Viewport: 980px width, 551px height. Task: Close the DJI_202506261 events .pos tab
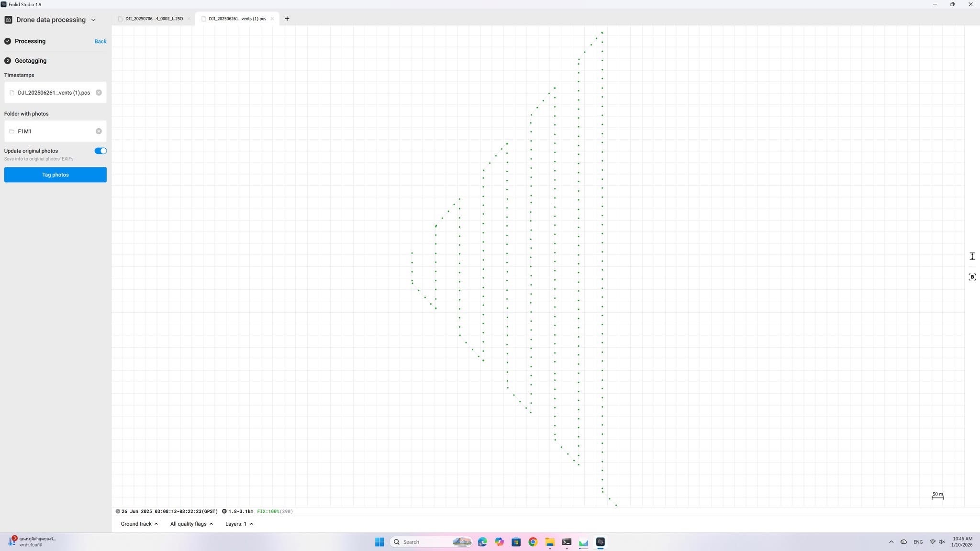tap(272, 19)
